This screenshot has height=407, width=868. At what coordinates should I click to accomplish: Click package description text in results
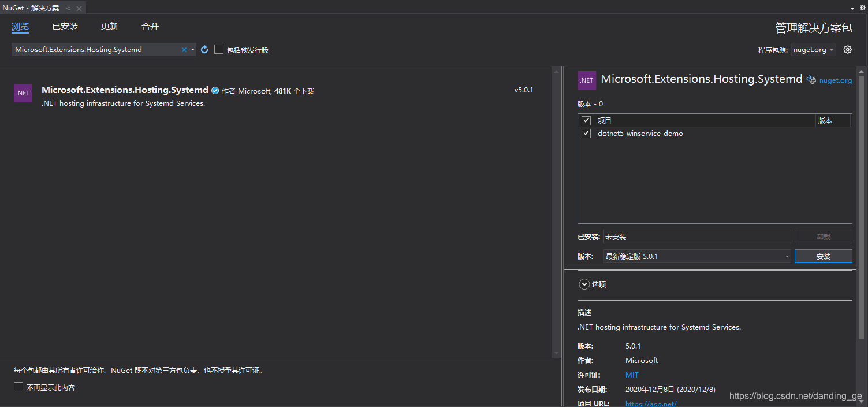[124, 103]
